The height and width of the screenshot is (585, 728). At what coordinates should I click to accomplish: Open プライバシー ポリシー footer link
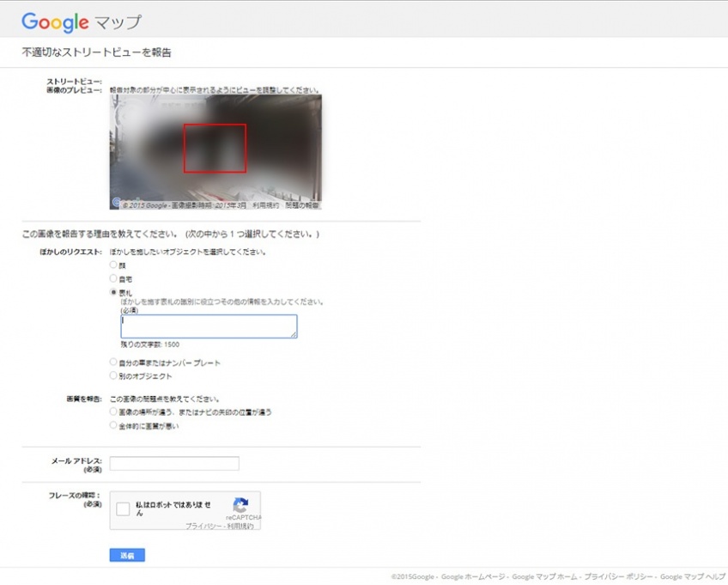pyautogui.click(x=617, y=576)
